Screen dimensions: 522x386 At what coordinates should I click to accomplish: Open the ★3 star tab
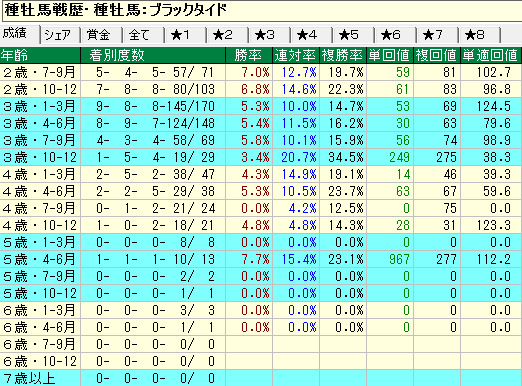tap(270, 35)
